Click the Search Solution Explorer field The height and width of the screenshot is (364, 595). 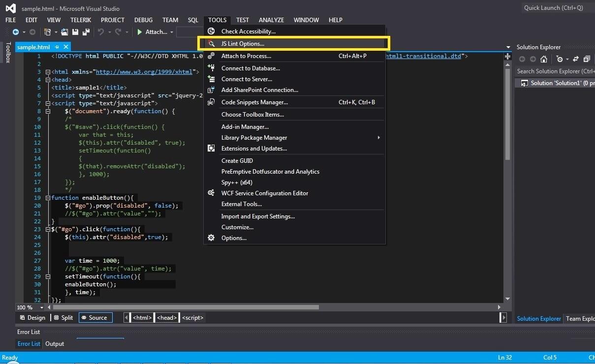pyautogui.click(x=555, y=71)
